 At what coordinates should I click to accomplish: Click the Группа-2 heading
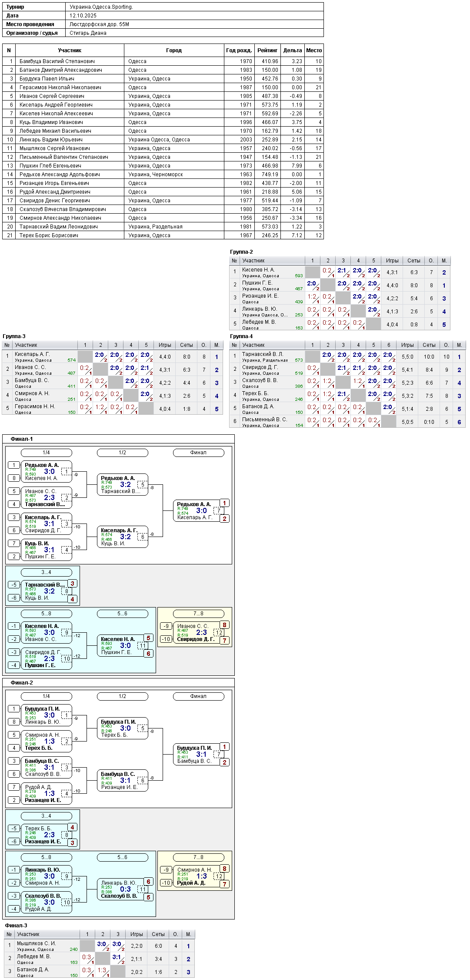tap(241, 252)
